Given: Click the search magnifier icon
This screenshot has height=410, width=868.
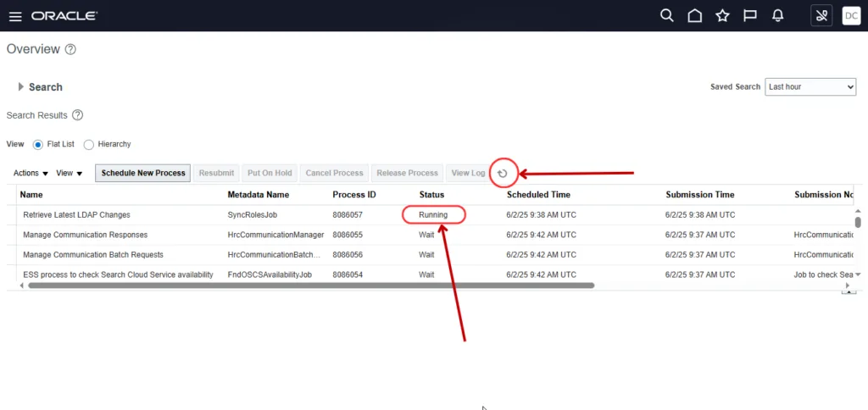Looking at the screenshot, I should tap(667, 16).
